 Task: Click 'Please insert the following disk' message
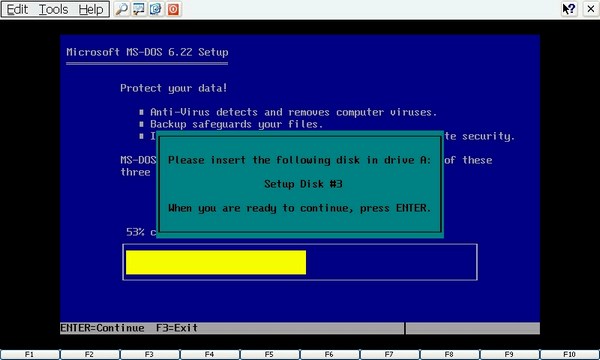pos(299,160)
